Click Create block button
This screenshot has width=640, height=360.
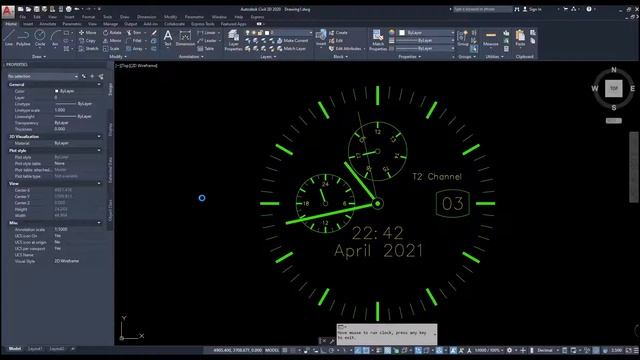(338, 33)
